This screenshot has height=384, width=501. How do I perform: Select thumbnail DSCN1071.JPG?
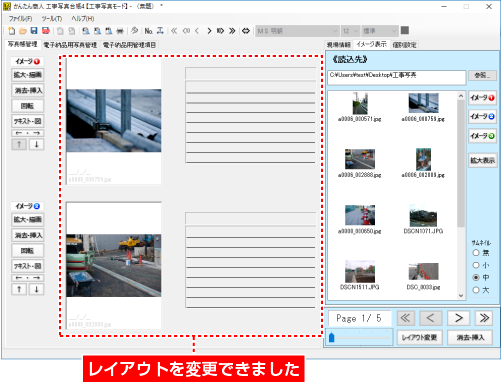pyautogui.click(x=423, y=219)
